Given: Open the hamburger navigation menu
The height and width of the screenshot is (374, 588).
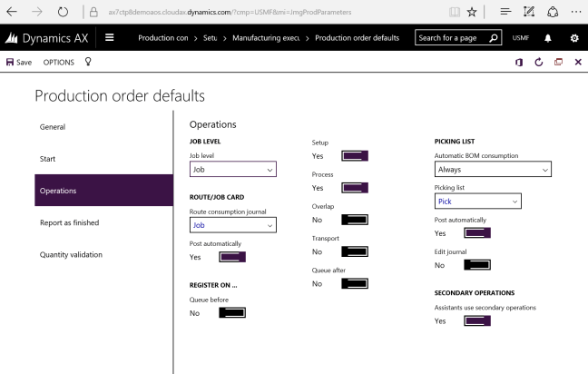Looking at the screenshot, I should (110, 38).
